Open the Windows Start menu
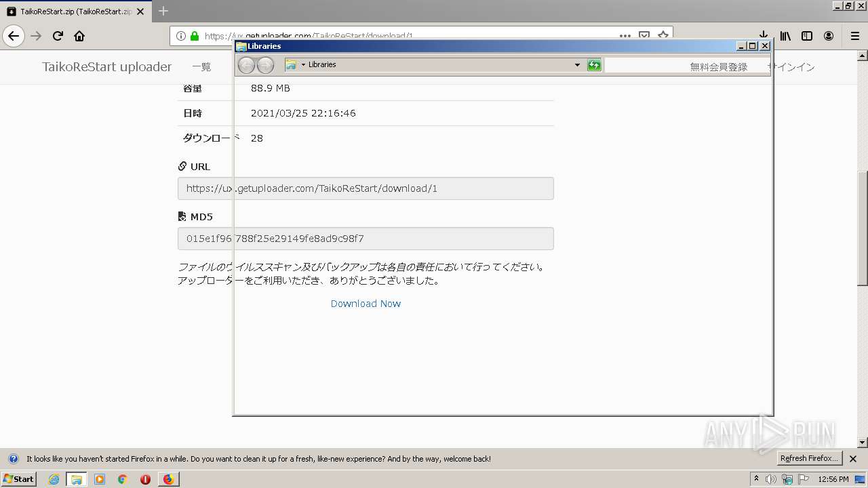The height and width of the screenshot is (488, 868). (19, 479)
